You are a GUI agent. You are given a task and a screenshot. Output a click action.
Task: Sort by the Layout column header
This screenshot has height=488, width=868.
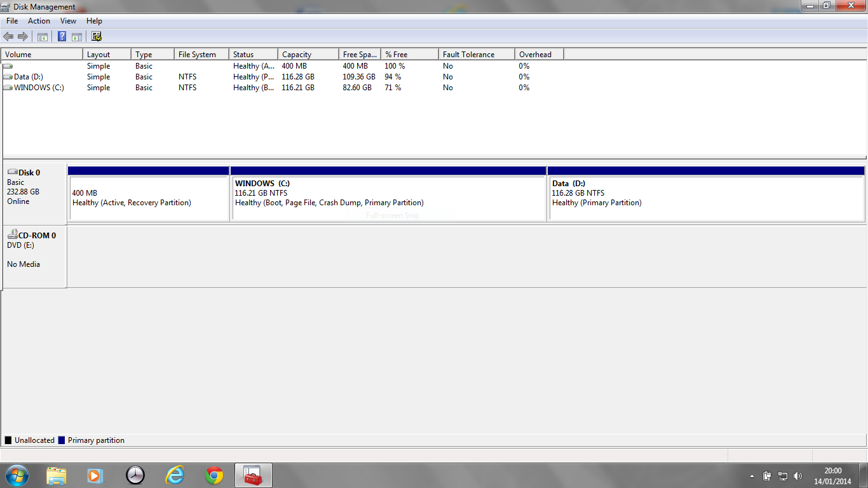coord(107,55)
